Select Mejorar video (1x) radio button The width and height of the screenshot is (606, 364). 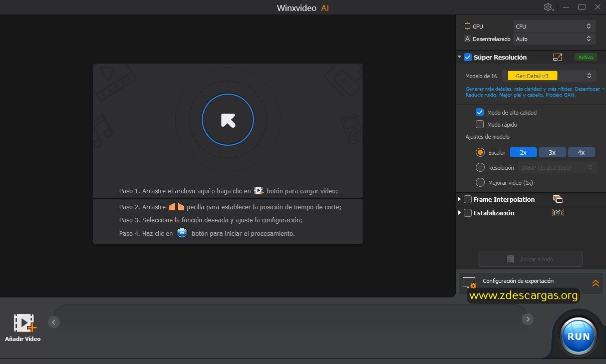[480, 182]
